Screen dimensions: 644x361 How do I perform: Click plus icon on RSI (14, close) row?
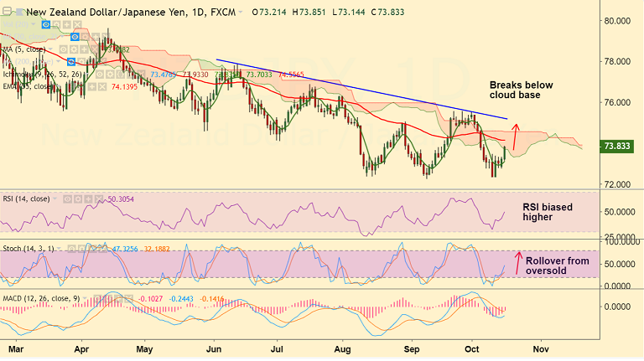[88, 199]
